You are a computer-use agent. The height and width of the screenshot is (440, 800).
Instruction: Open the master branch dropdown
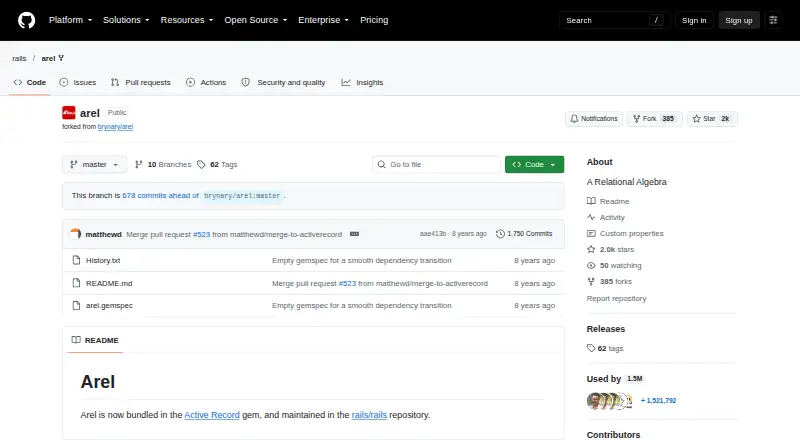point(94,164)
